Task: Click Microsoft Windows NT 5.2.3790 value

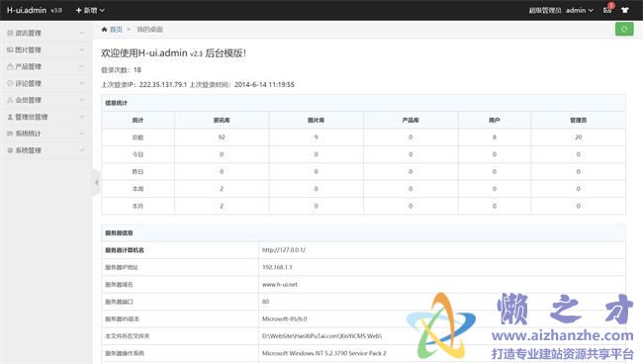Action: (x=323, y=353)
